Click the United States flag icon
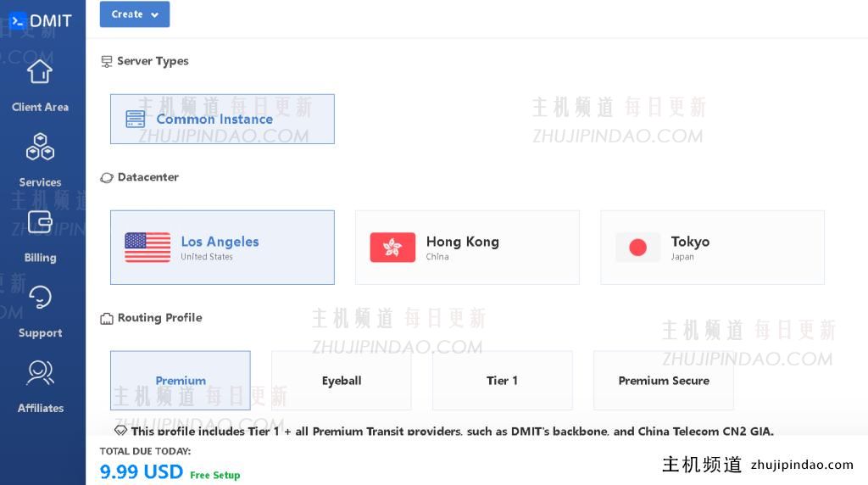Viewport: 868px width, 485px height. coord(147,247)
